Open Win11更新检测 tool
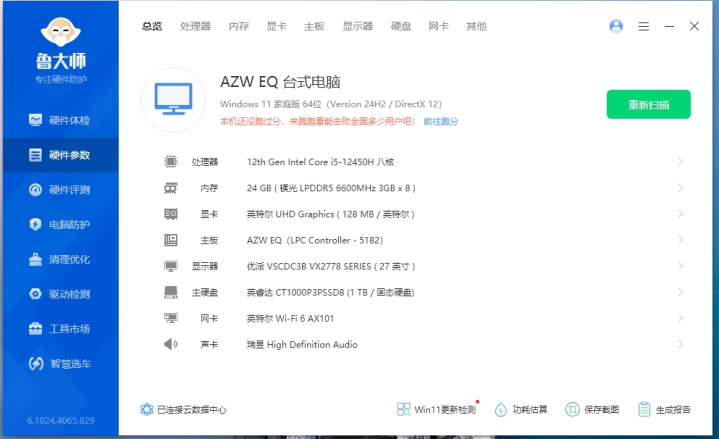 [x=436, y=409]
